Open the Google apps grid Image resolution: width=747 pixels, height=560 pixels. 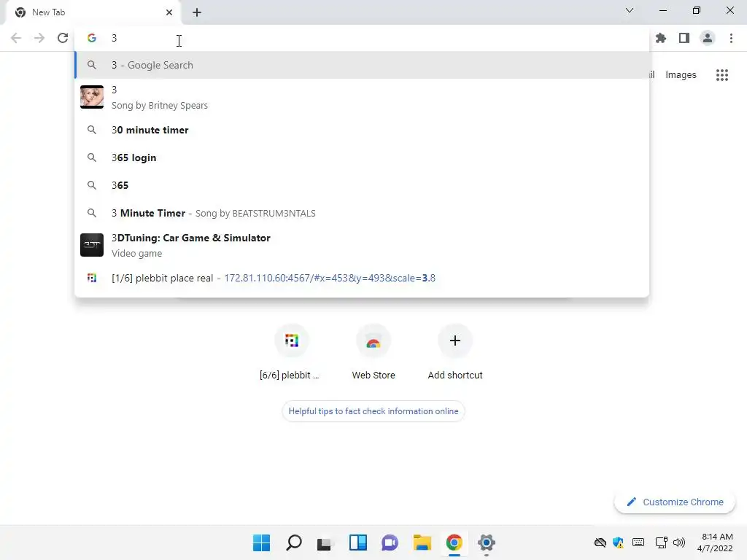[x=722, y=75]
